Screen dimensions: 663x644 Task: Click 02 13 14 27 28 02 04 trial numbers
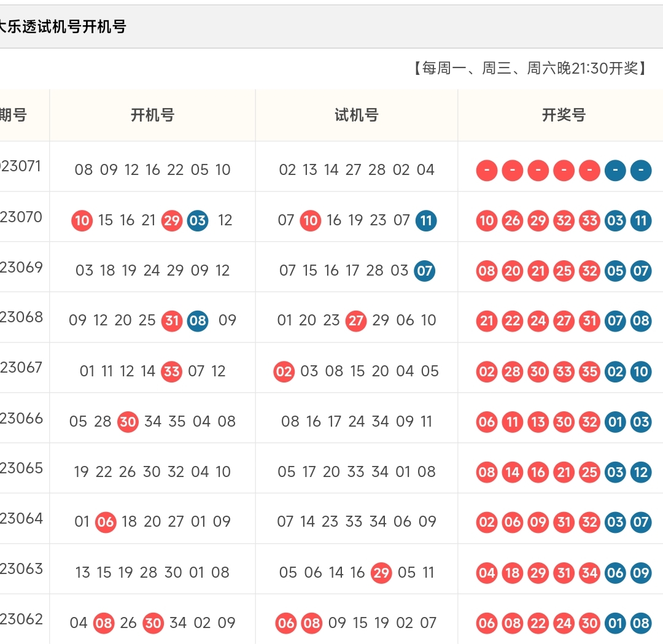click(357, 170)
